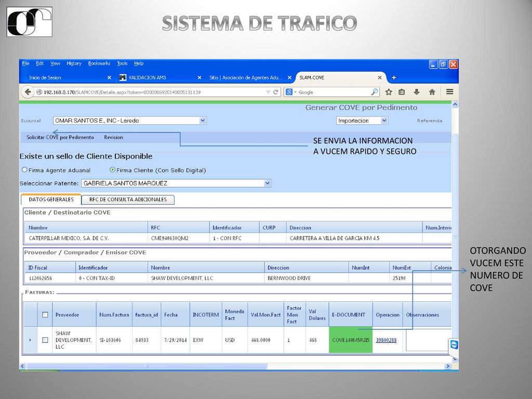This screenshot has width=532, height=399.
Task: Click Solicitar COVE por Pedimento
Action: coord(60,137)
